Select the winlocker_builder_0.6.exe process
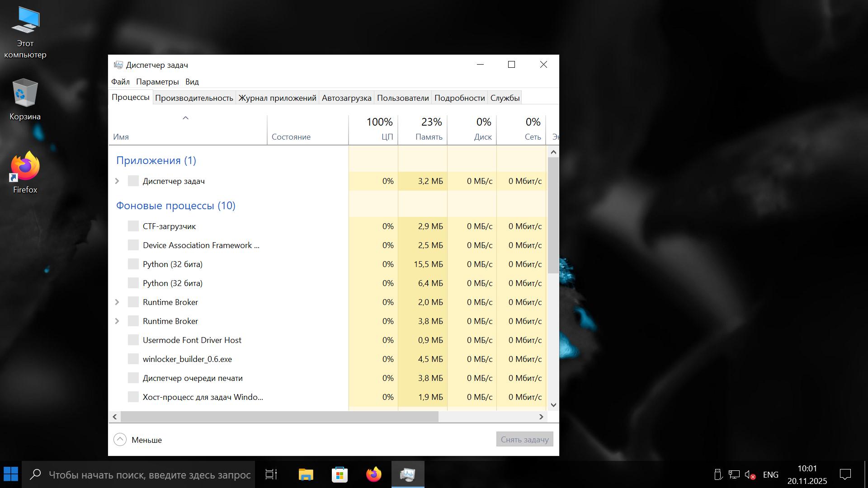 tap(187, 359)
